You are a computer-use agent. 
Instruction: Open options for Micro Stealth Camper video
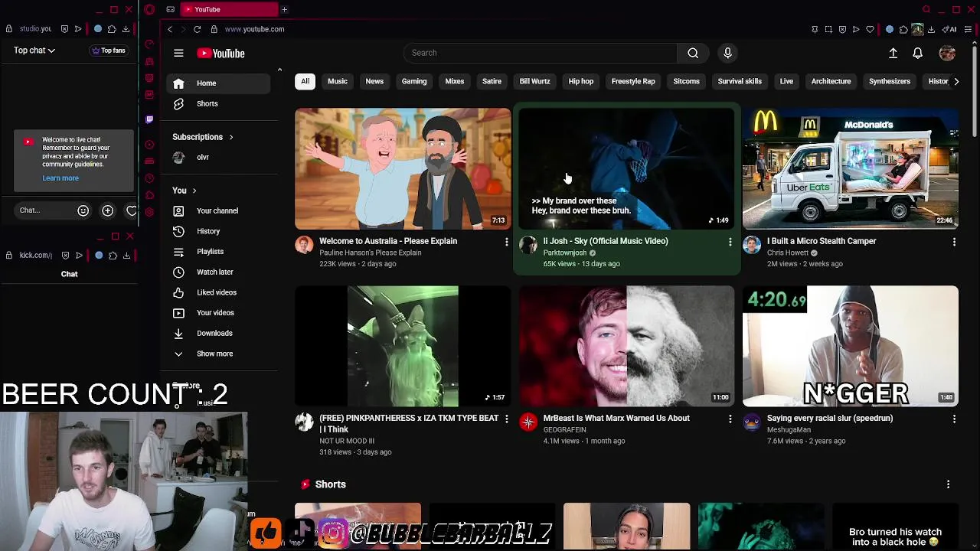click(x=954, y=242)
